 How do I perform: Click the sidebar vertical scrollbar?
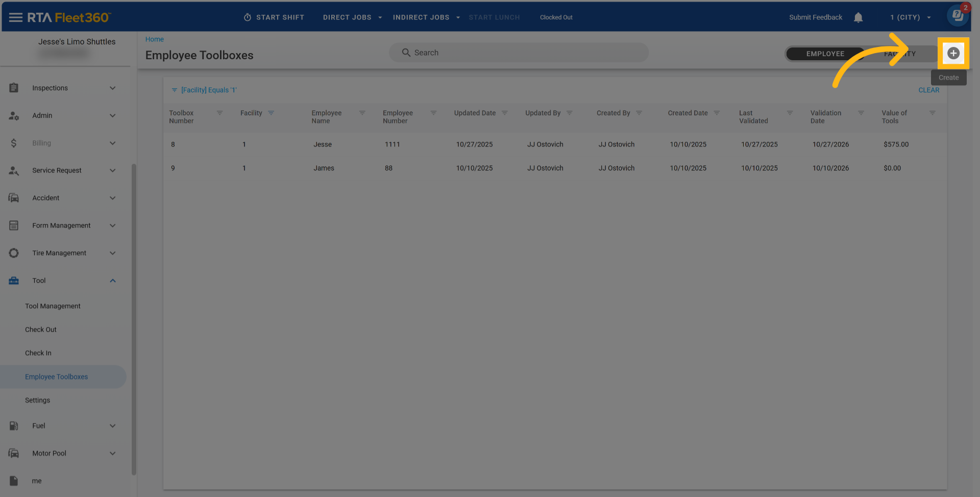click(x=134, y=316)
